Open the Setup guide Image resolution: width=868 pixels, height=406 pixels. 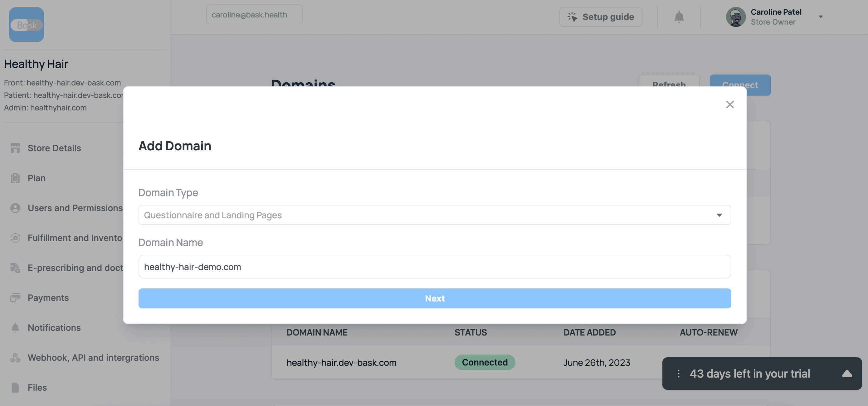pos(601,17)
